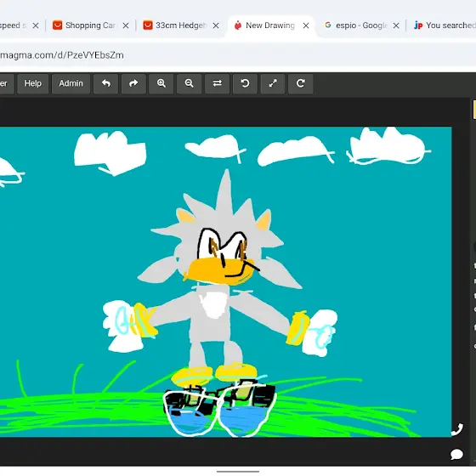Rotate view counter-clockwise icon
Viewport: 476px width, 476px height.
point(245,83)
